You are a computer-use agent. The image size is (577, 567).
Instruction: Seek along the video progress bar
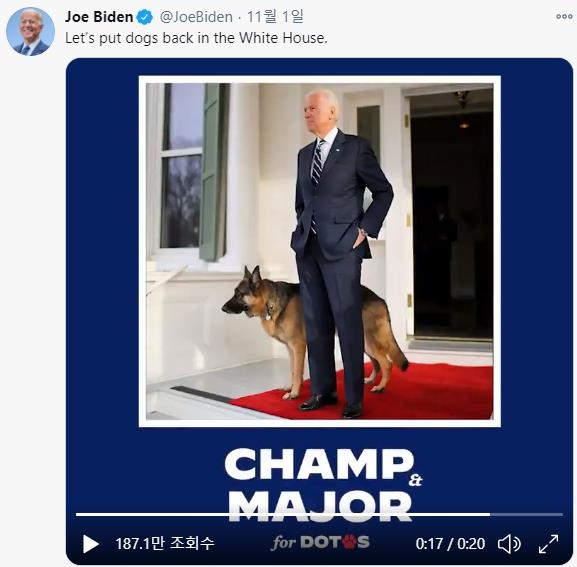point(319,514)
